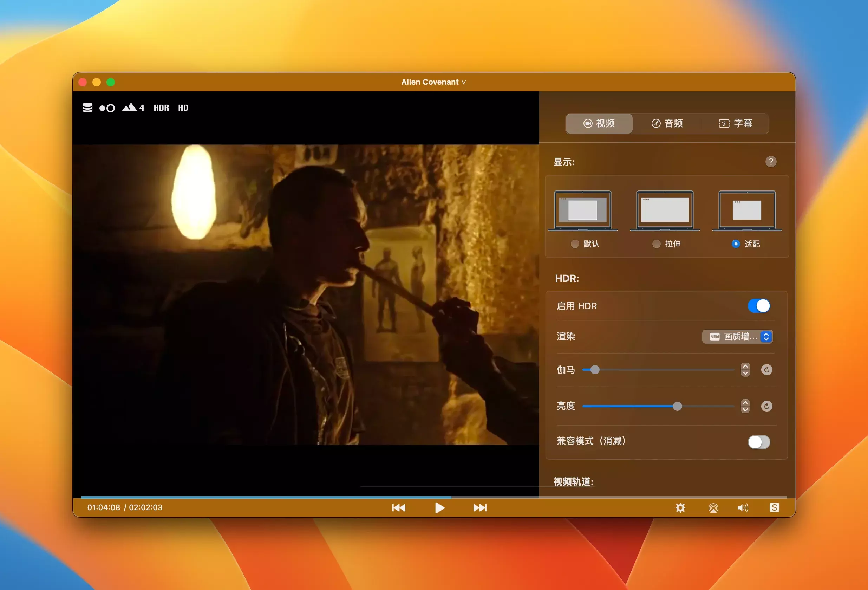Reset the gamma (伽马) value

pyautogui.click(x=766, y=370)
